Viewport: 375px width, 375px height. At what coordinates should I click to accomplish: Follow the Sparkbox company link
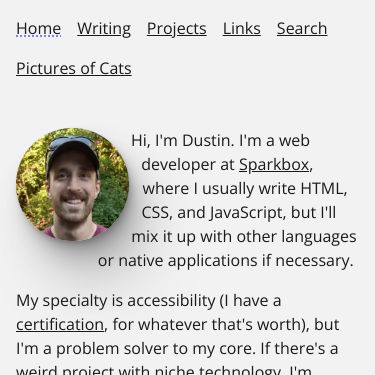(x=274, y=165)
